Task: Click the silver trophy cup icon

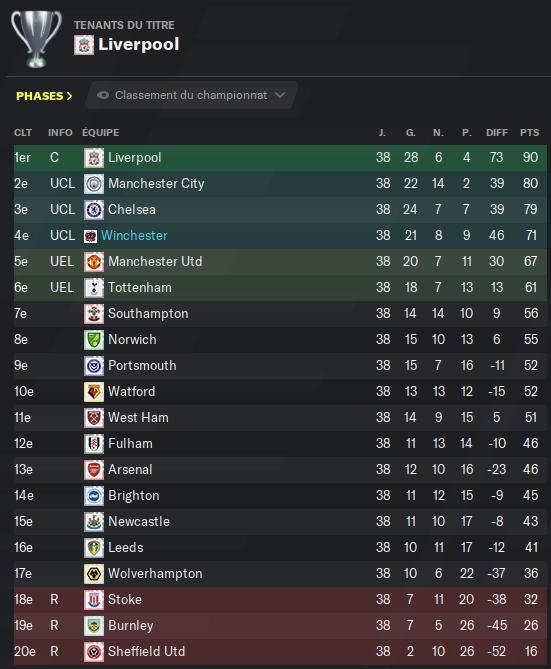Action: point(36,39)
